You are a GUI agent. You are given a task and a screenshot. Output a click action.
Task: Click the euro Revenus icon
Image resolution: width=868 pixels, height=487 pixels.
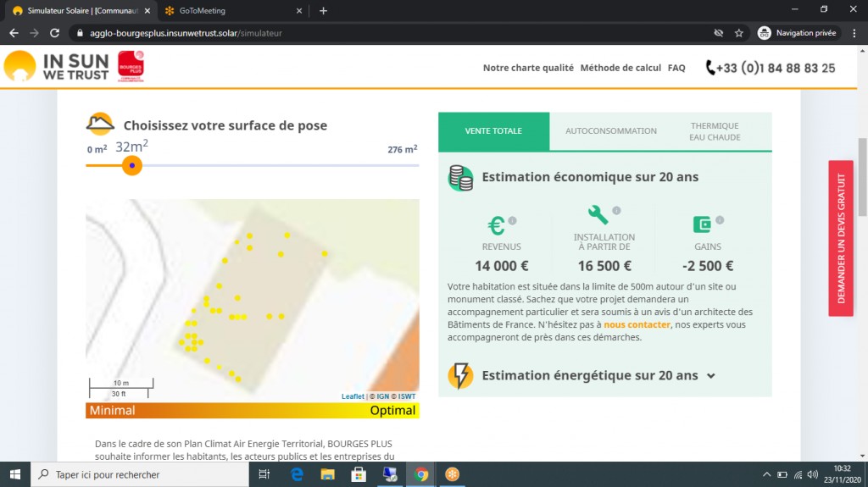pos(495,225)
